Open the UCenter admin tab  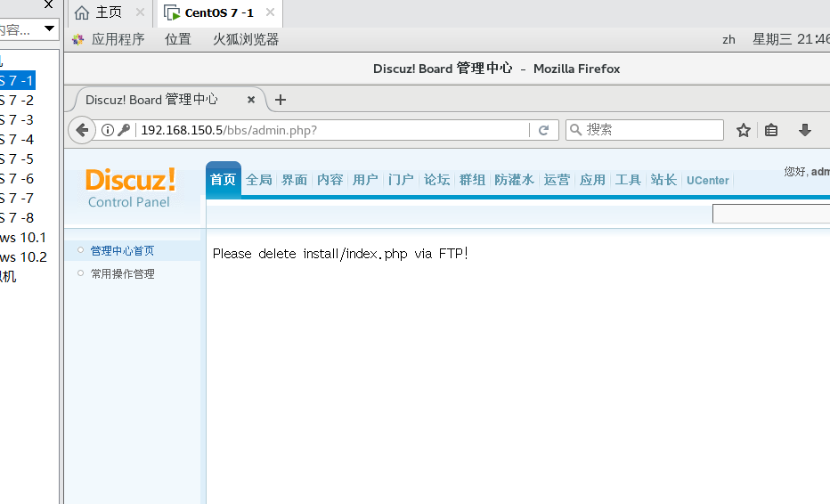[708, 181]
